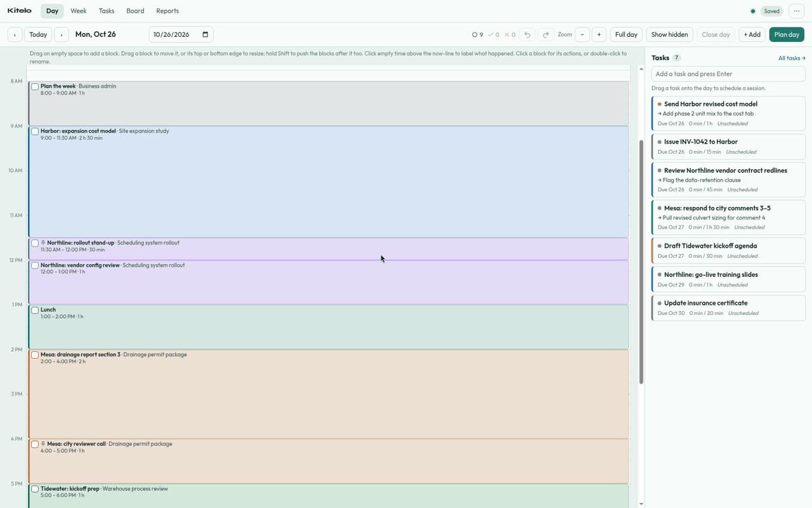Select the Issue INV-1042 to Harbor task
Screen dimensions: 812x508
tap(728, 147)
